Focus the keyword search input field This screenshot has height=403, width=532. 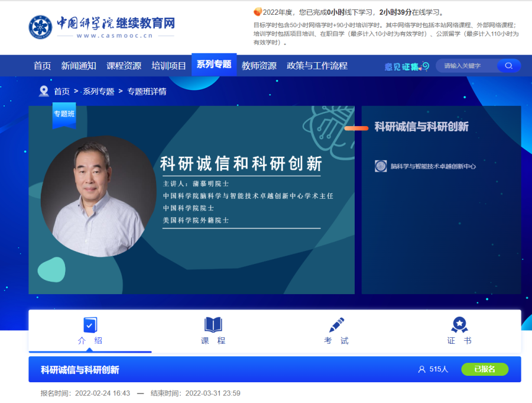(x=467, y=66)
